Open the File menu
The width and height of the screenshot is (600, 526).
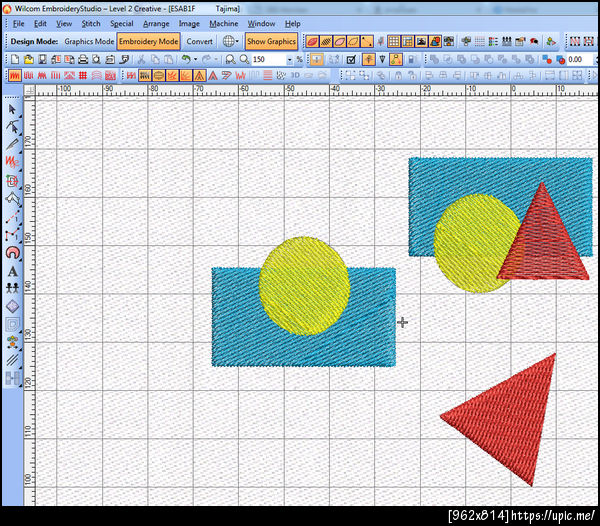tap(18, 24)
